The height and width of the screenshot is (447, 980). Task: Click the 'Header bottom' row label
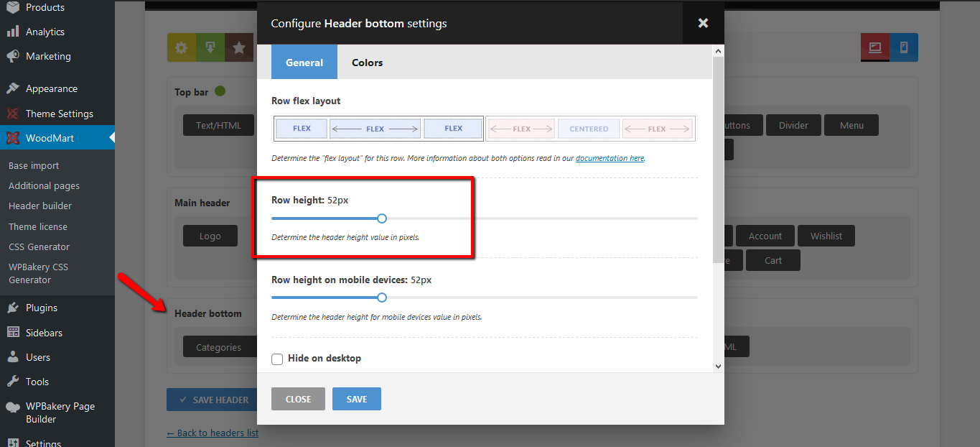click(208, 313)
